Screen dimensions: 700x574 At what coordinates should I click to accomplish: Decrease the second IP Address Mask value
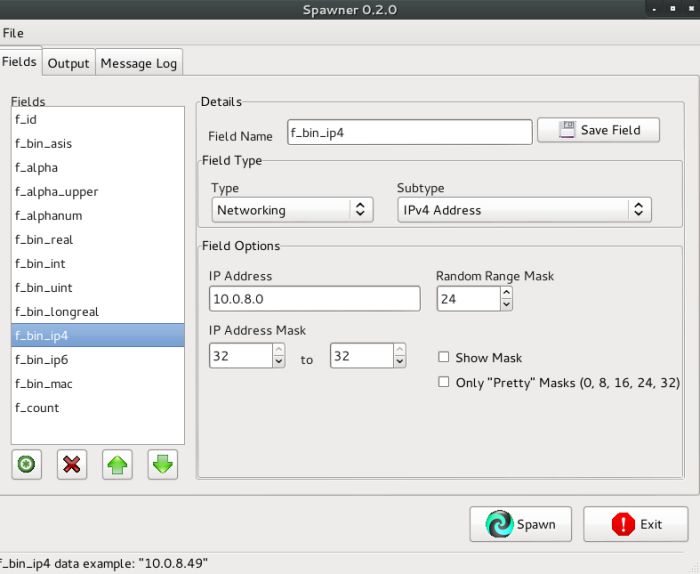tap(400, 361)
